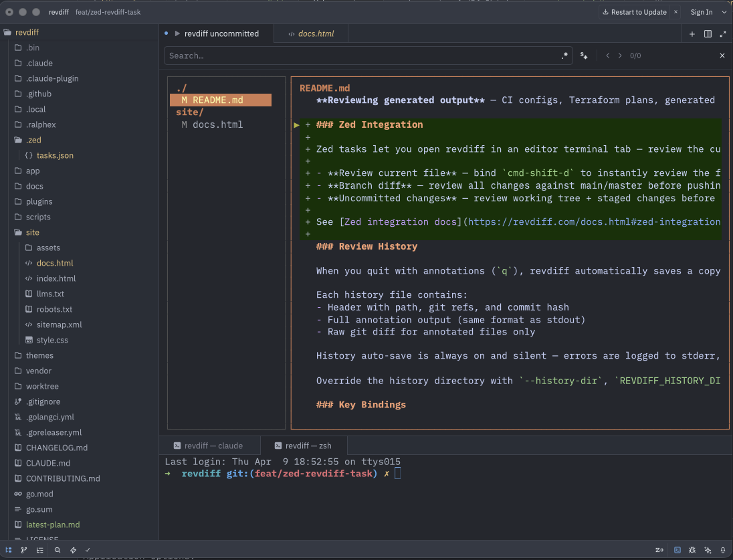
Task: Click the Sign In button
Action: pos(700,11)
